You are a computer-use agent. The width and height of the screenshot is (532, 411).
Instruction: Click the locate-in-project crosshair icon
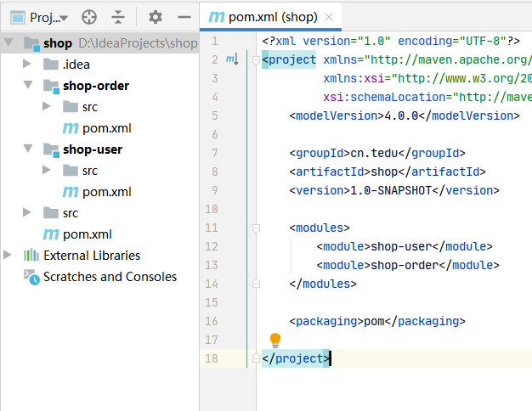tap(89, 17)
